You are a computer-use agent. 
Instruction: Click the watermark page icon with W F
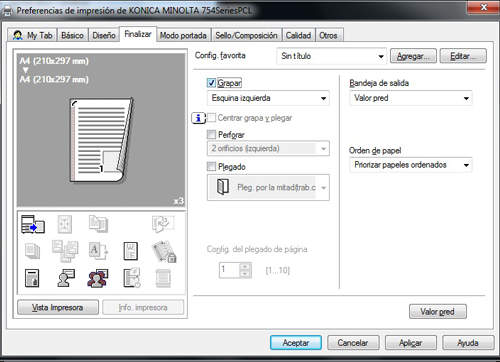click(x=130, y=251)
